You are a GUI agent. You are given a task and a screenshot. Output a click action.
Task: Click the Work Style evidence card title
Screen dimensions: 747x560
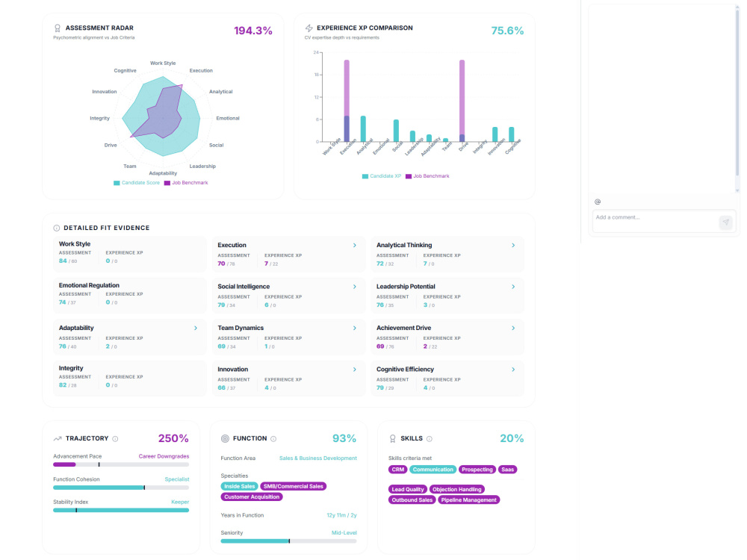(x=74, y=244)
